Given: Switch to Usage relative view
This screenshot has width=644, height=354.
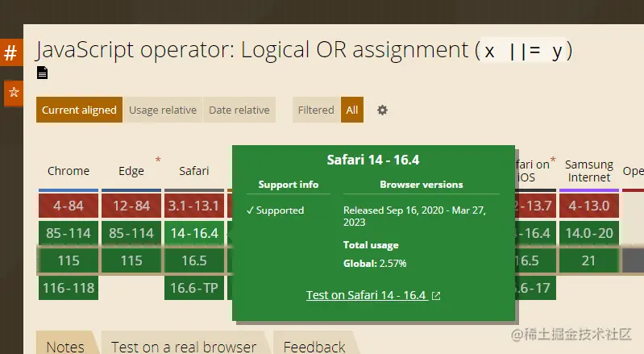Looking at the screenshot, I should (x=163, y=110).
